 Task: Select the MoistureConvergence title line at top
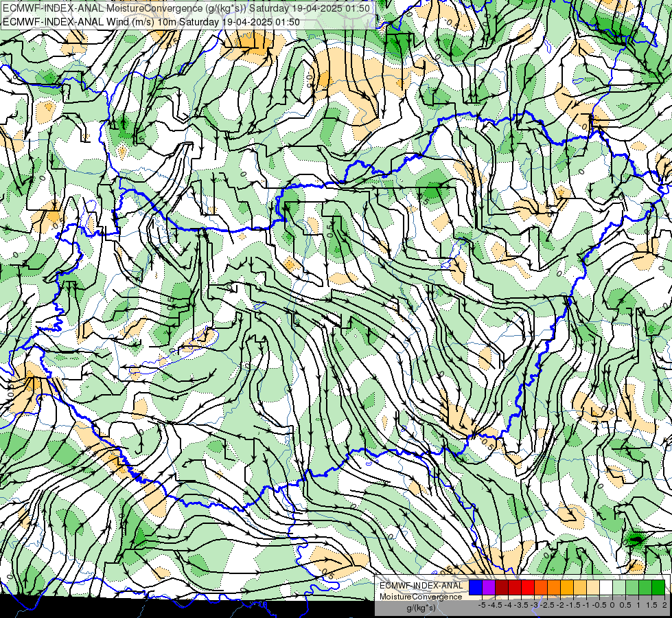(x=187, y=8)
